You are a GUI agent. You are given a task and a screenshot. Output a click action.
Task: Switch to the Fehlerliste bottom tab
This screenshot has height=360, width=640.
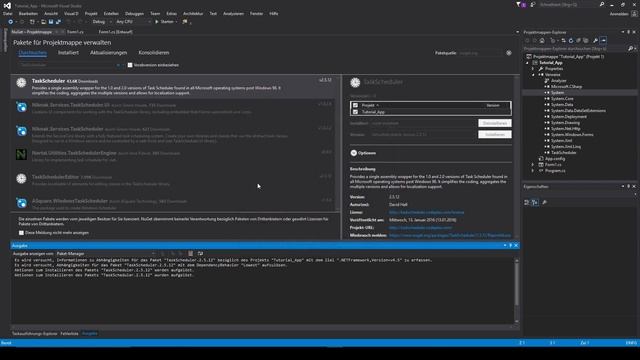69,334
